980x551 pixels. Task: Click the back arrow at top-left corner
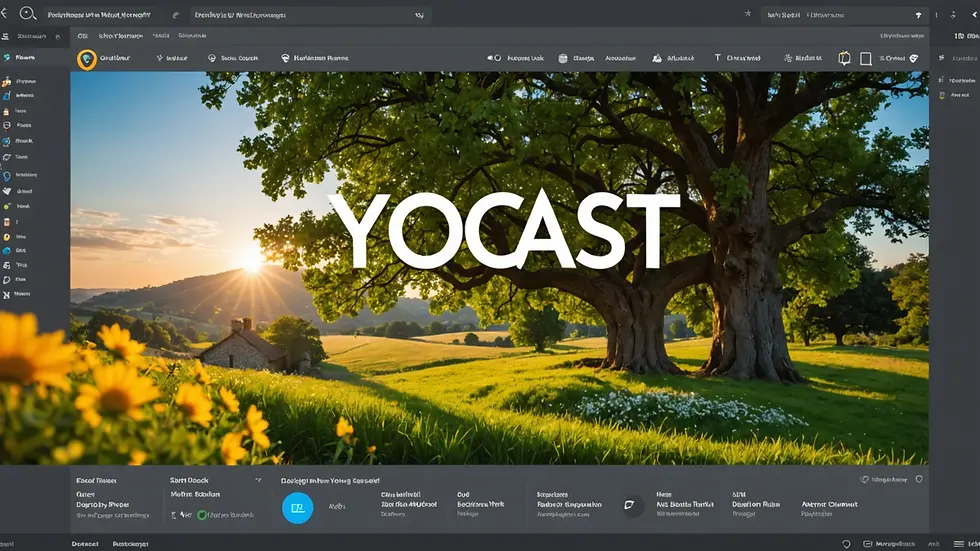pyautogui.click(x=4, y=13)
